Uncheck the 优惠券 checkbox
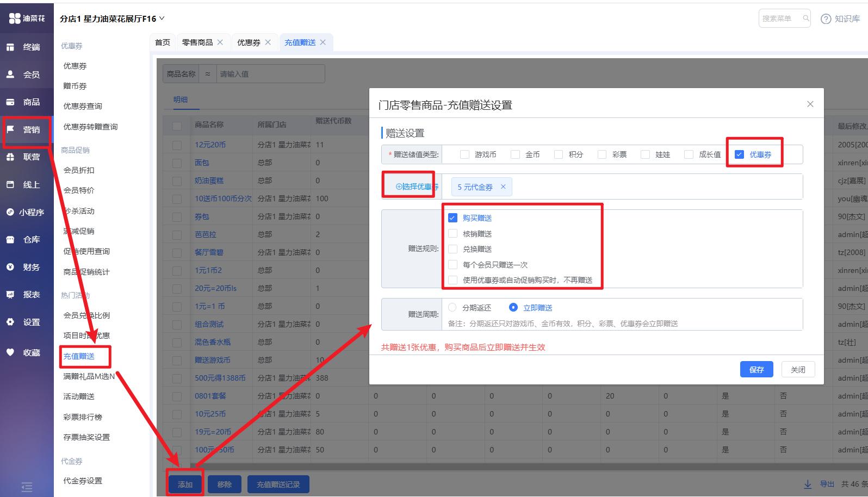This screenshot has width=868, height=497. [x=739, y=154]
